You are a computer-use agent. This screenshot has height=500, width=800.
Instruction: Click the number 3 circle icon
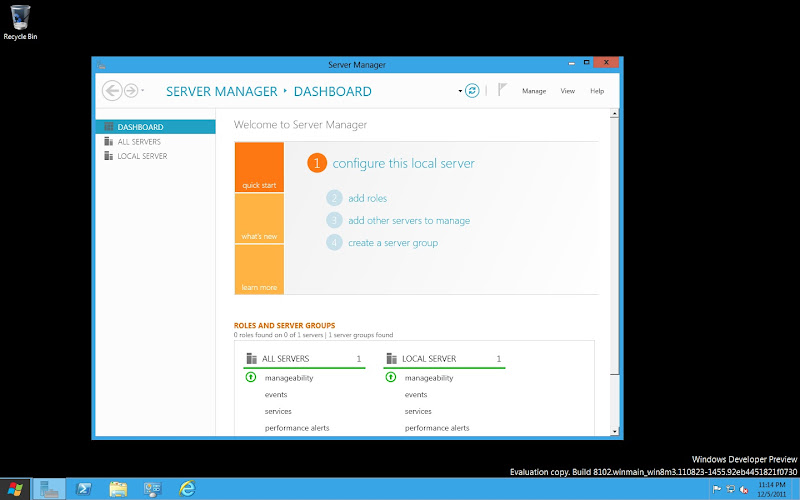coord(334,220)
